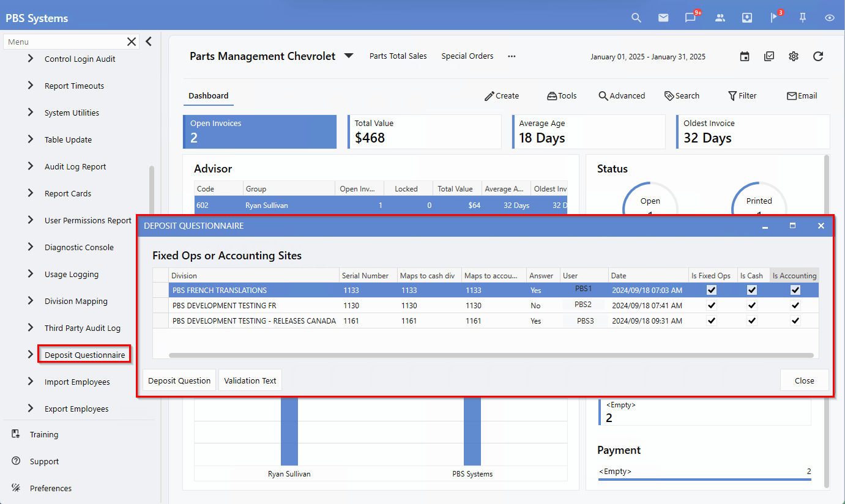Expand Report Timeouts menu item
The image size is (845, 504).
31,86
